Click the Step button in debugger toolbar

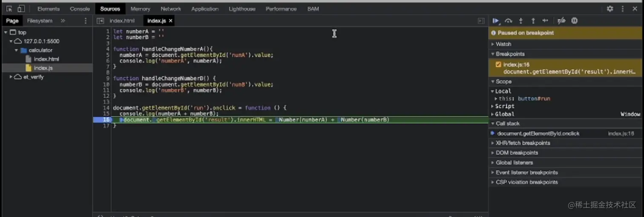[545, 20]
